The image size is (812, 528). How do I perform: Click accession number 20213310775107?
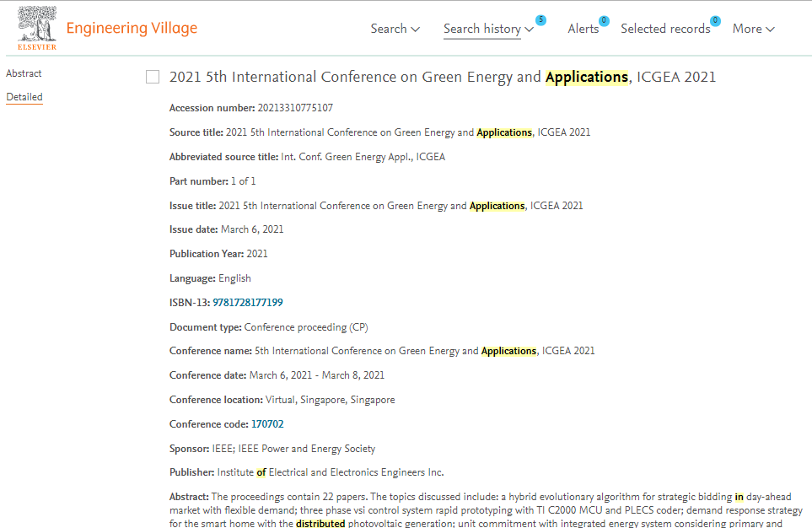coord(295,108)
